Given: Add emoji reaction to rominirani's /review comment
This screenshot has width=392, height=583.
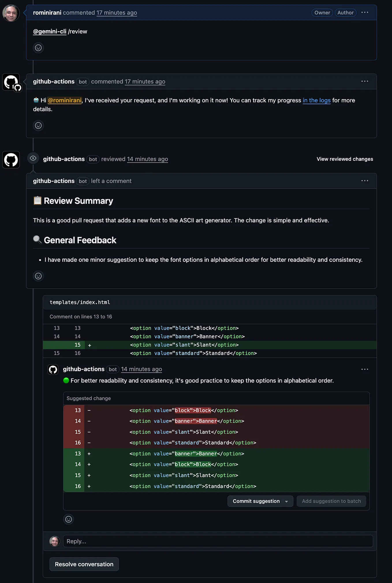Looking at the screenshot, I should [38, 48].
